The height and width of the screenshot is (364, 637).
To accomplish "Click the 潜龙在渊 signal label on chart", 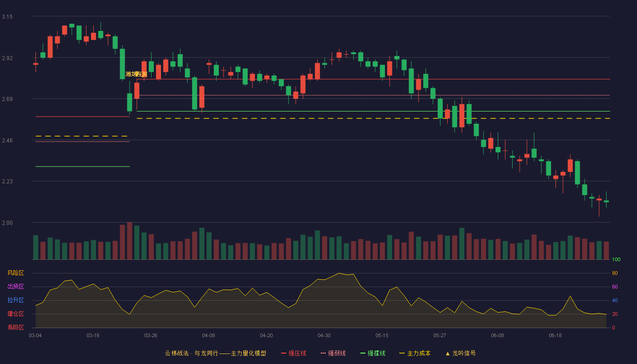I will [136, 74].
